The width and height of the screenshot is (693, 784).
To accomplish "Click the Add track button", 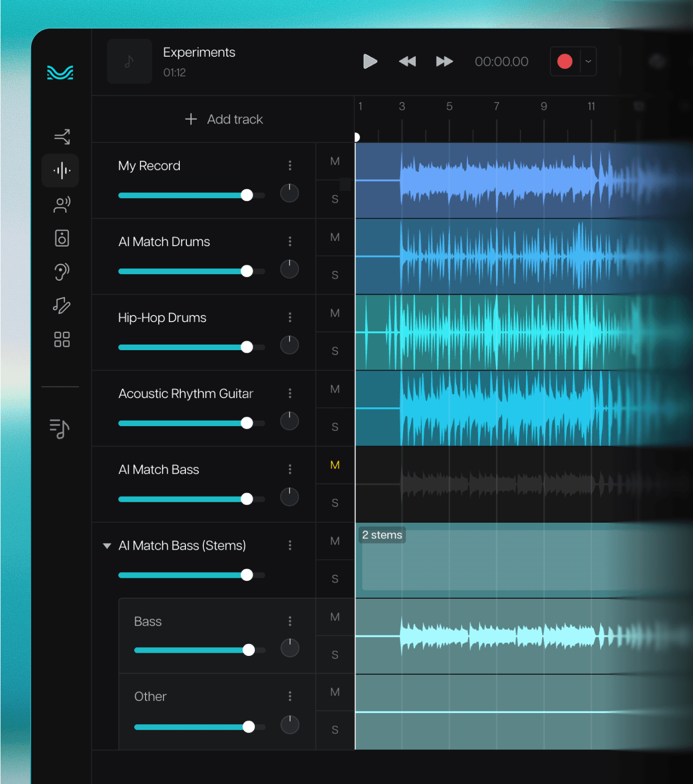I will coord(224,119).
